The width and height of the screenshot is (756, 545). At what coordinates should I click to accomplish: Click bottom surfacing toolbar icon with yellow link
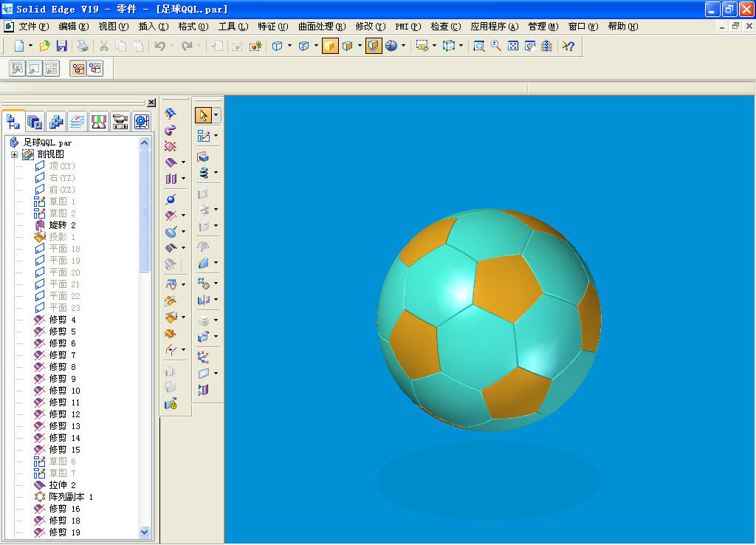171,404
